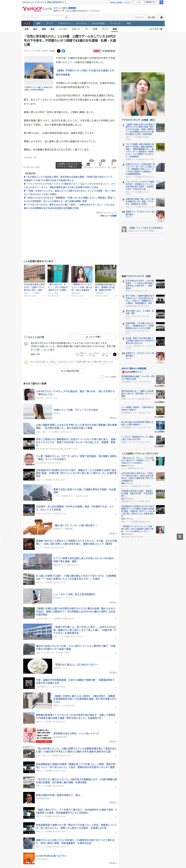Select エンタメ category in sub navigation

[x=63, y=29]
